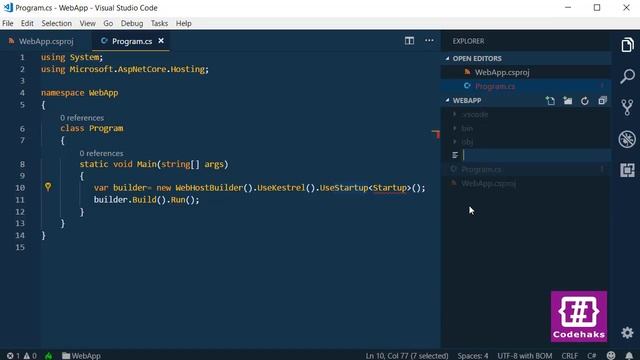This screenshot has width=640, height=360.
Task: Open the Debug menu
Action: tap(132, 23)
